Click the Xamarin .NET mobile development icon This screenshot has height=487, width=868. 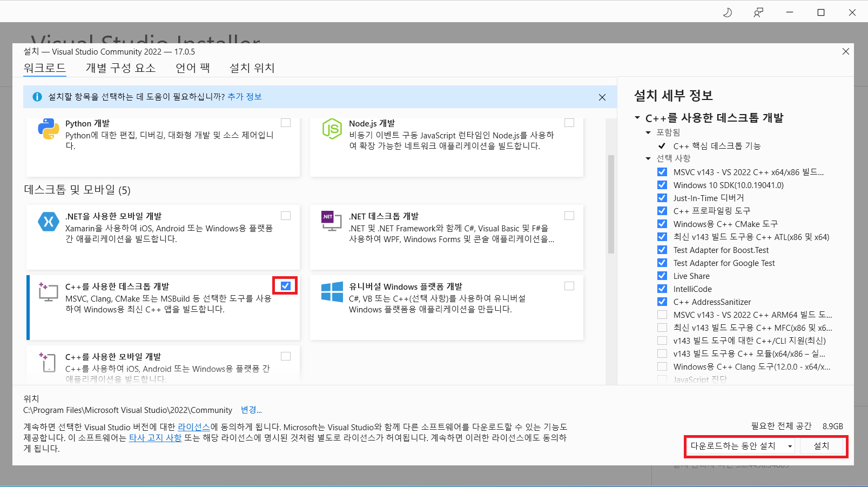click(49, 222)
